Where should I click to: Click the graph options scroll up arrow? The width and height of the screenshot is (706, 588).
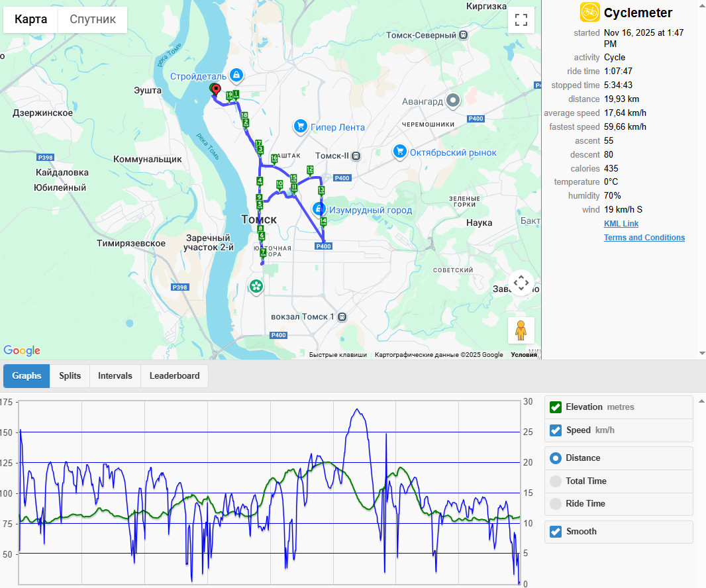[x=702, y=401]
